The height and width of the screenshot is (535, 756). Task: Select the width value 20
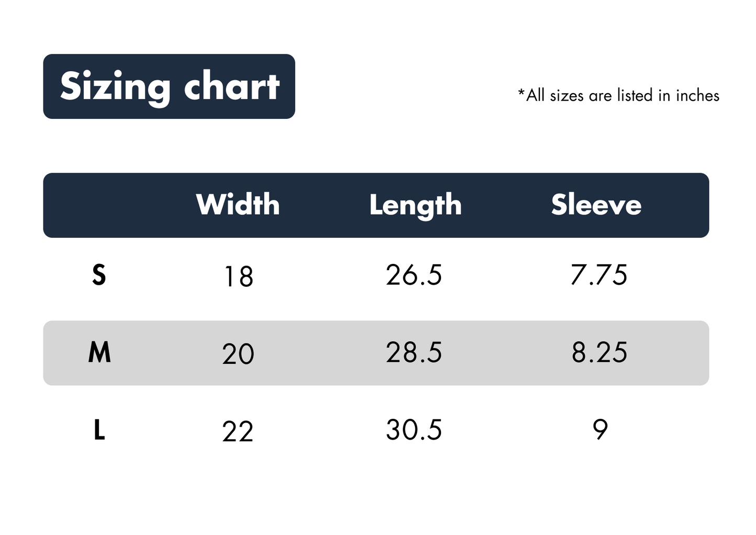238,354
